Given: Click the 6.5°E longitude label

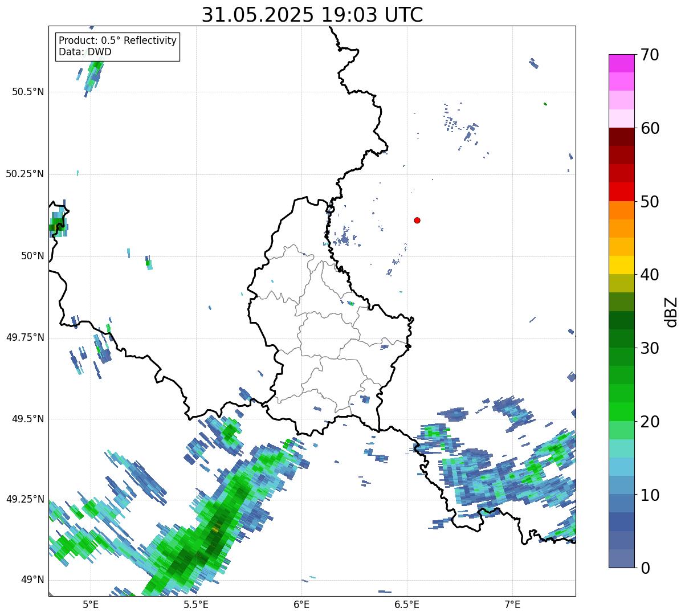Looking at the screenshot, I should [x=407, y=604].
